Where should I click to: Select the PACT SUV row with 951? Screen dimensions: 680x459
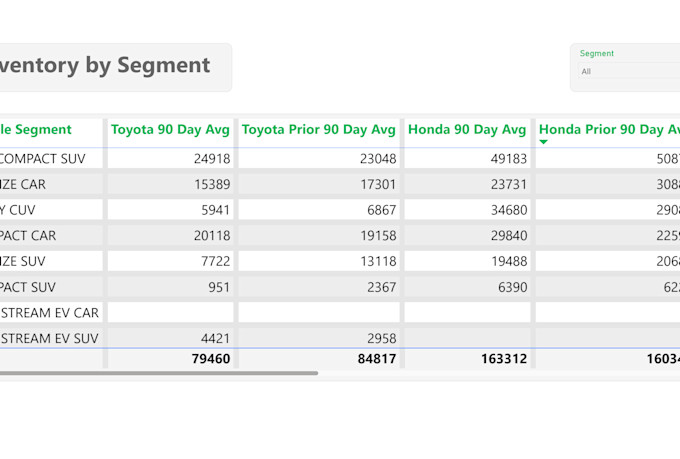(x=28, y=287)
